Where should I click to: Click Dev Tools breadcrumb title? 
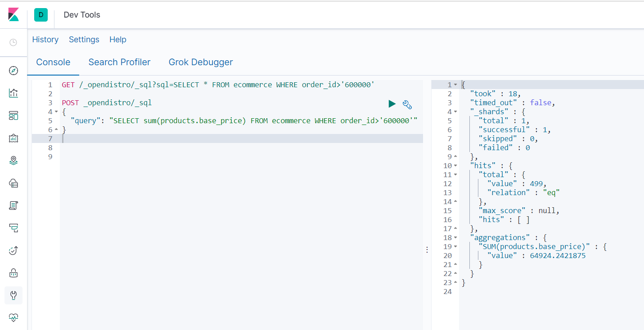click(82, 15)
